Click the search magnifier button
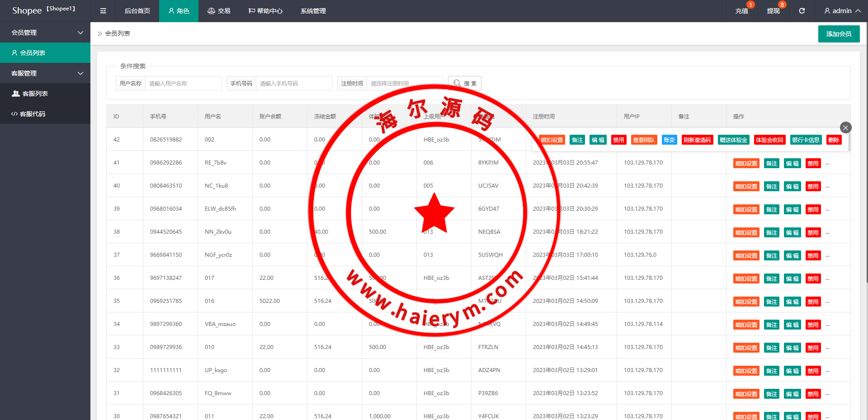Image resolution: width=868 pixels, height=420 pixels. [x=464, y=84]
